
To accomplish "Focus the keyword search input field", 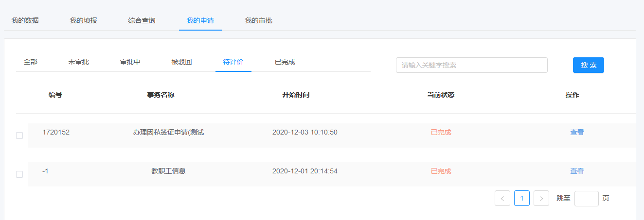I will [472, 65].
